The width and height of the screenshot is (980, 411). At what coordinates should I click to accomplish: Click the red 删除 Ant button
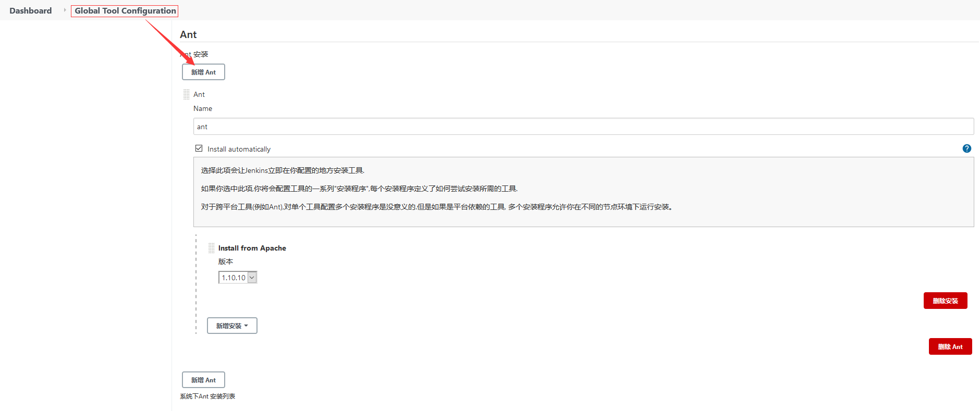click(x=950, y=346)
